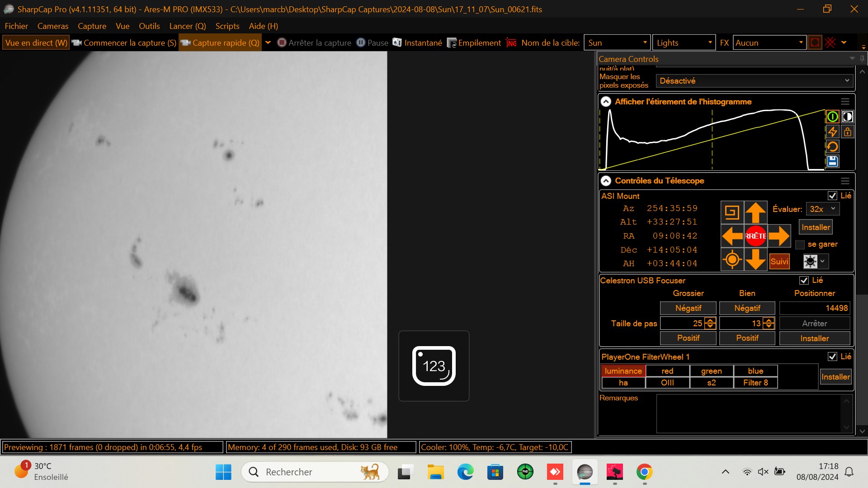Screen dimensions: 868x488
Task: Slew the mount right with the right arrow
Action: [779, 236]
